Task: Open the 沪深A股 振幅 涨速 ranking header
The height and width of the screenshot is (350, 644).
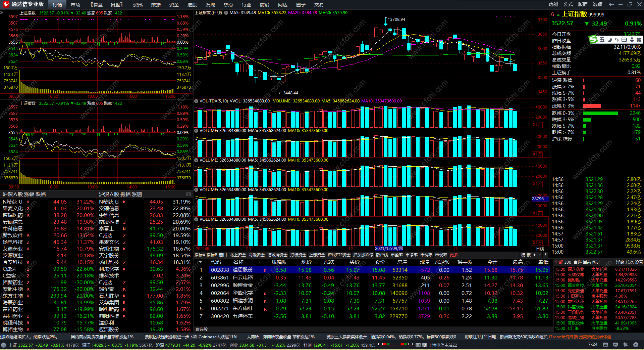Action: [120, 194]
